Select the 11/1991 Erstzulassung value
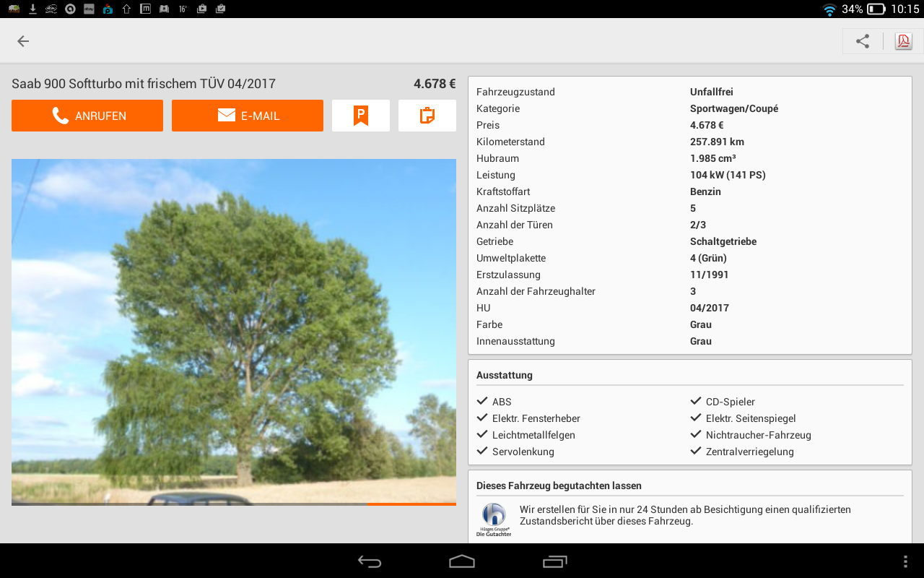Screen dimensions: 924x578 pyautogui.click(x=710, y=275)
